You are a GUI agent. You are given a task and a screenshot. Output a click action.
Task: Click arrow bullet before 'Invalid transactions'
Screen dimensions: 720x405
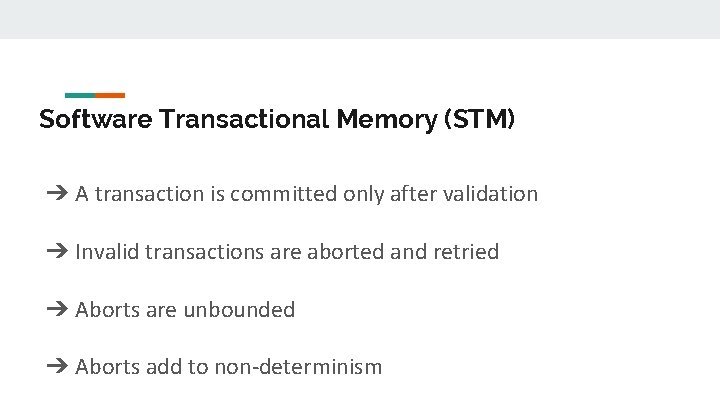tap(57, 251)
